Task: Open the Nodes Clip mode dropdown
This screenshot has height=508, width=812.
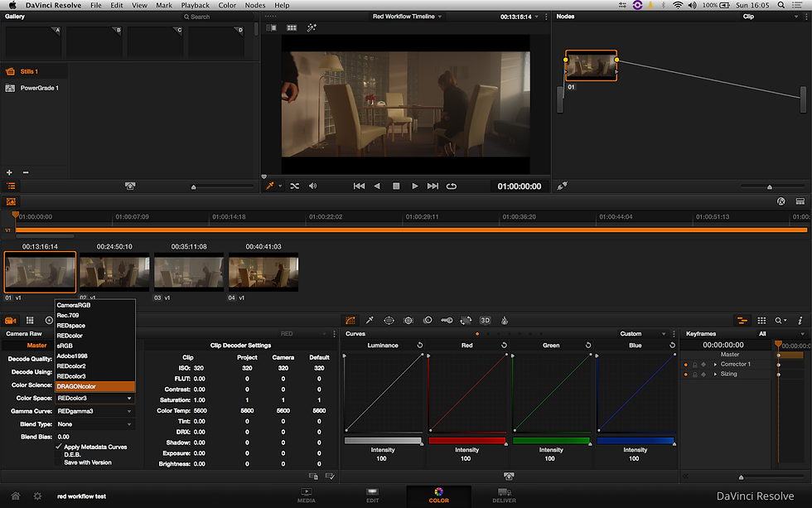Action: 771,17
